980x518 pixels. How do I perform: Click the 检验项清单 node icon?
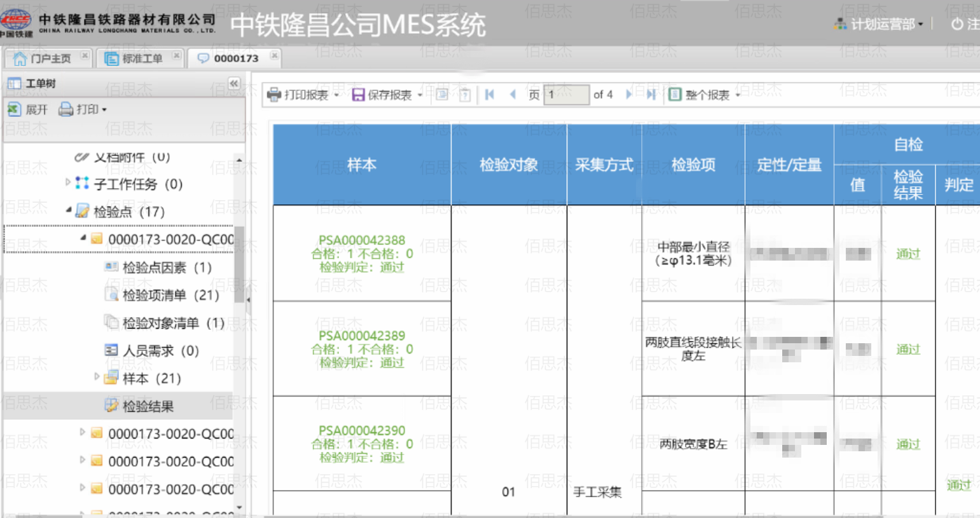point(111,294)
